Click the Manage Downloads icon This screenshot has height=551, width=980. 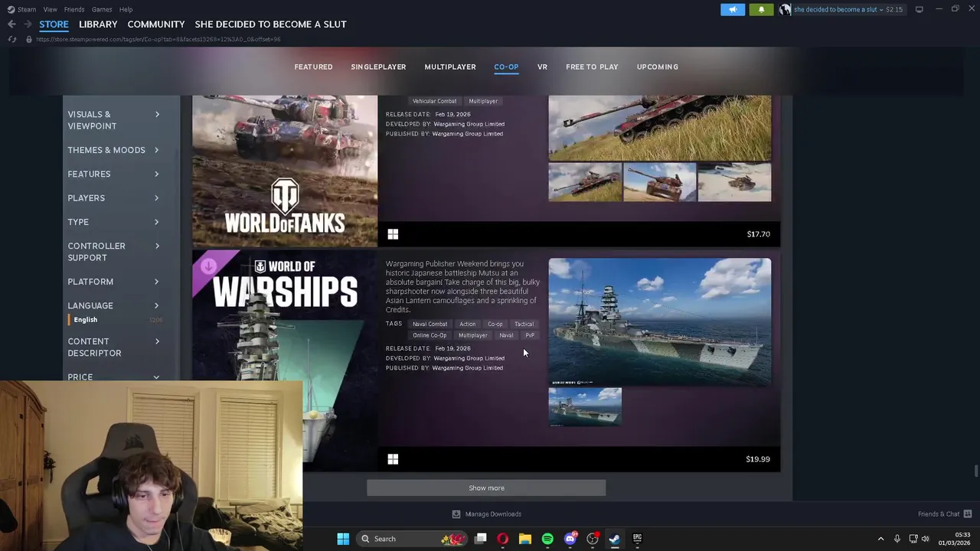pos(456,514)
